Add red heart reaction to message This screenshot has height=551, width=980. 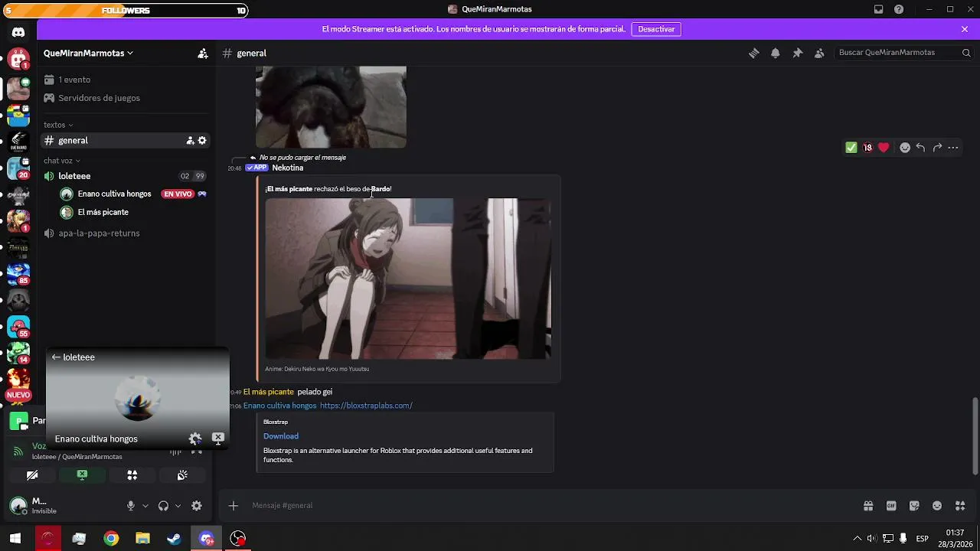(884, 148)
